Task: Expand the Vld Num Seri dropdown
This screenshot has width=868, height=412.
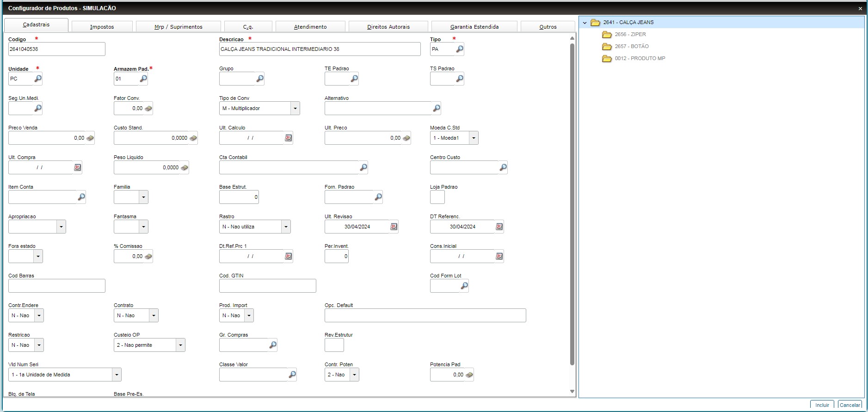Action: coord(117,375)
